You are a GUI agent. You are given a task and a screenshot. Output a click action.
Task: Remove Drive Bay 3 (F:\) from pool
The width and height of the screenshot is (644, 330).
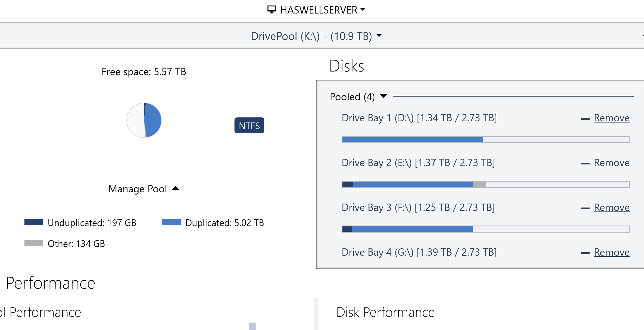click(x=612, y=208)
